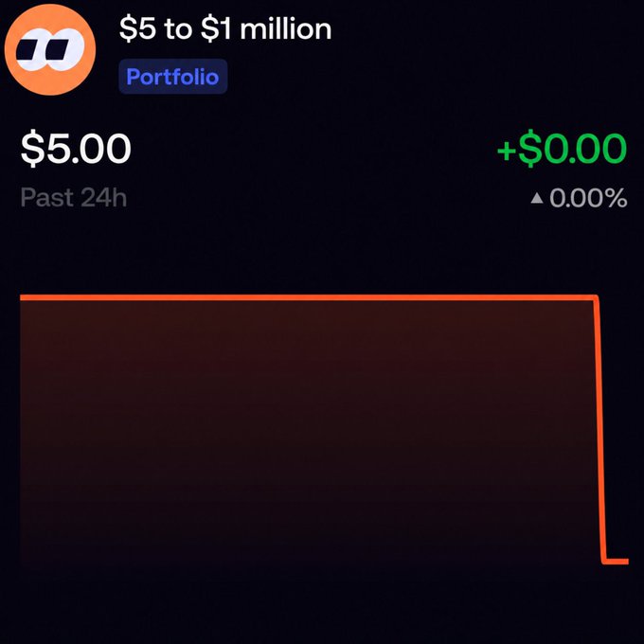
Task: Click the chart line's starting point on the left
Action: (22, 297)
